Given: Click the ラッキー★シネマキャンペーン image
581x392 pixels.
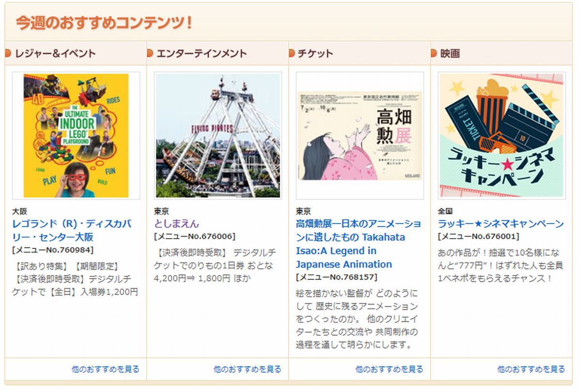Looking at the screenshot, I should tap(502, 136).
